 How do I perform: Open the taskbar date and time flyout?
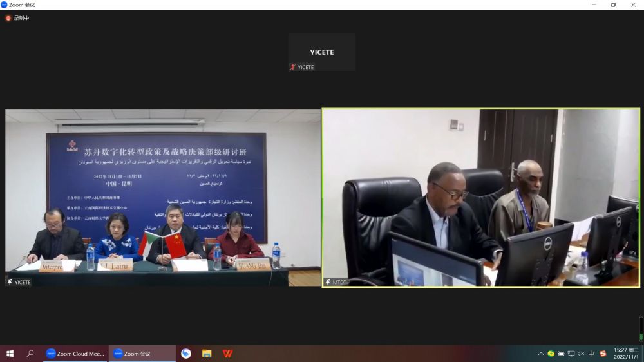(625, 354)
